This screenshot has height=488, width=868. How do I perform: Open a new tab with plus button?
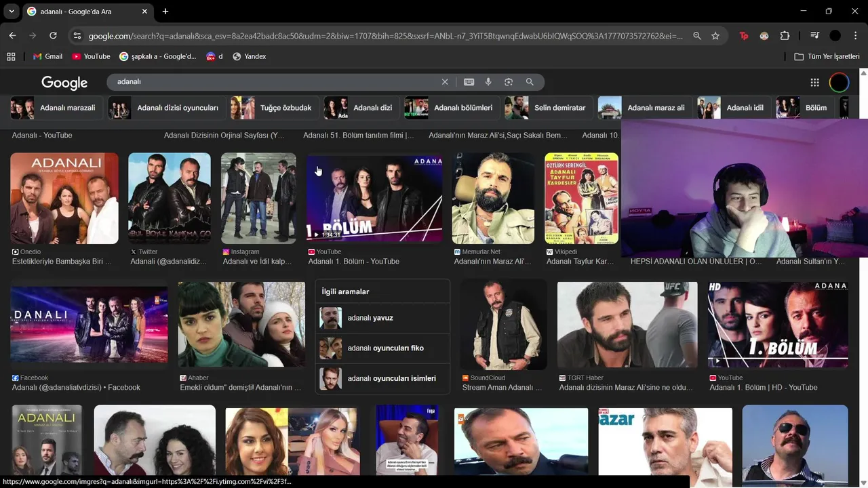click(x=165, y=12)
